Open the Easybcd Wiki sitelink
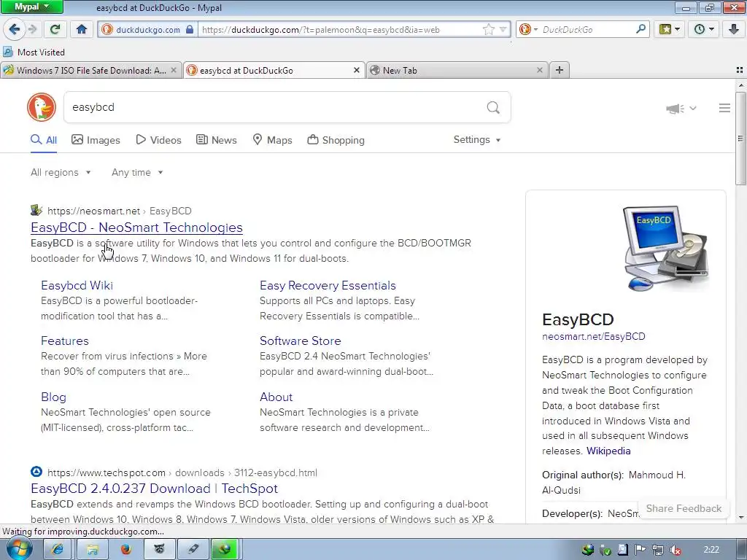This screenshot has width=747, height=560. [77, 285]
